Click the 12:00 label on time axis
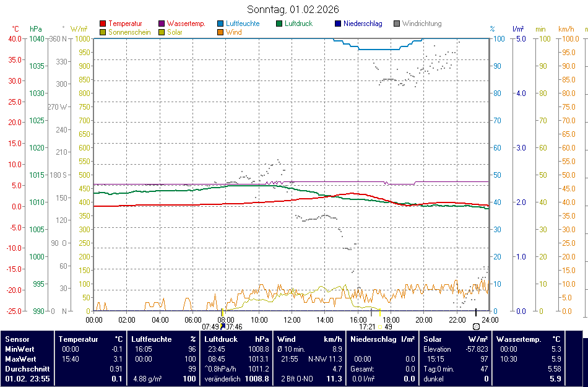 click(x=292, y=320)
